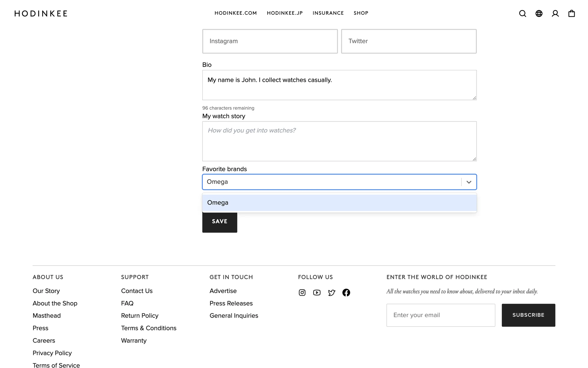Open the search icon in header
Image resolution: width=588 pixels, height=368 pixels.
[522, 13]
